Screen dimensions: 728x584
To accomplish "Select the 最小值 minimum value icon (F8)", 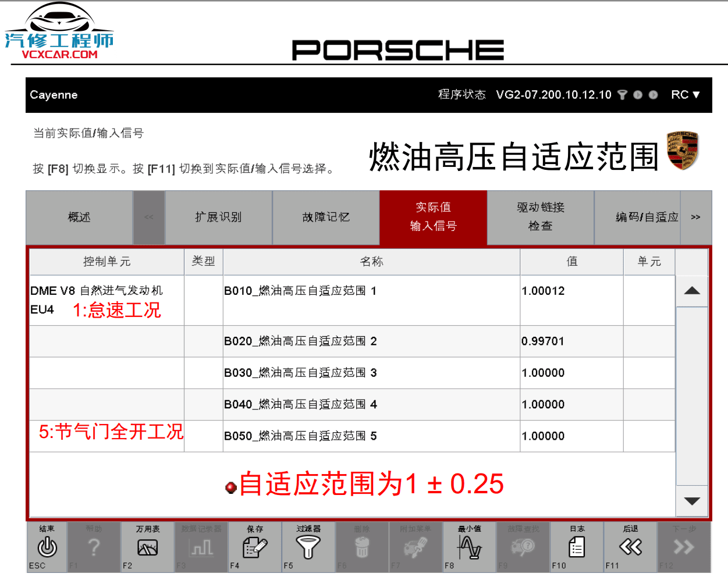I will [469, 546].
